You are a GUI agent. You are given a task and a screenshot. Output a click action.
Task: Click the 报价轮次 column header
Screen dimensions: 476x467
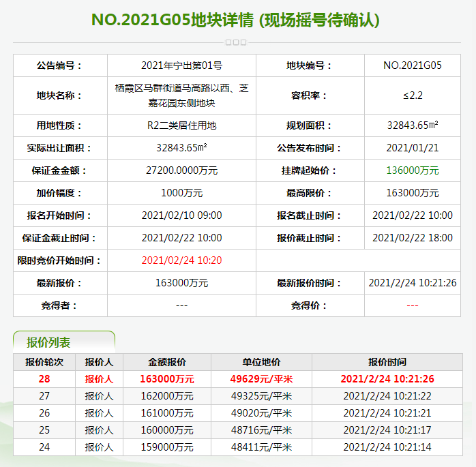44,362
